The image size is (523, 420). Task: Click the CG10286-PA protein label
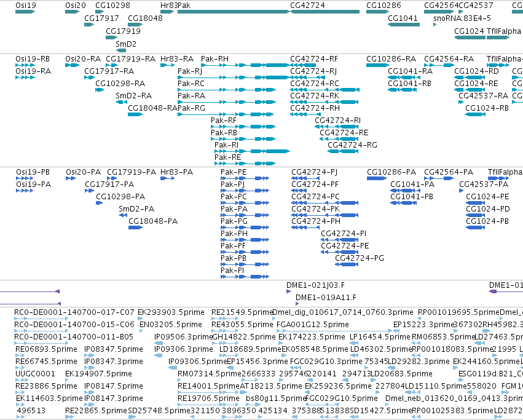point(391,172)
